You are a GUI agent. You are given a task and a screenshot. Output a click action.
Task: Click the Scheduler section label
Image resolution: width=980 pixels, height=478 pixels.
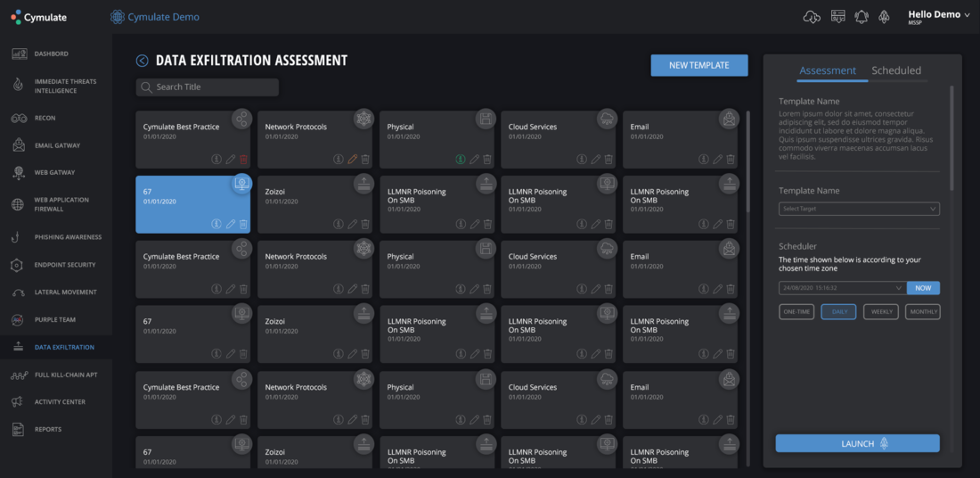click(797, 246)
